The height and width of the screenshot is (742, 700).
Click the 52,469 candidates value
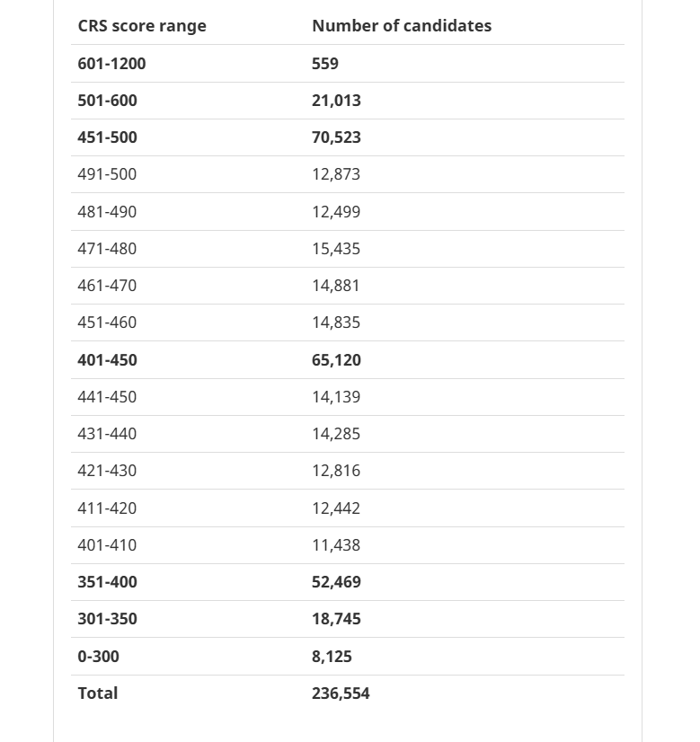click(336, 582)
